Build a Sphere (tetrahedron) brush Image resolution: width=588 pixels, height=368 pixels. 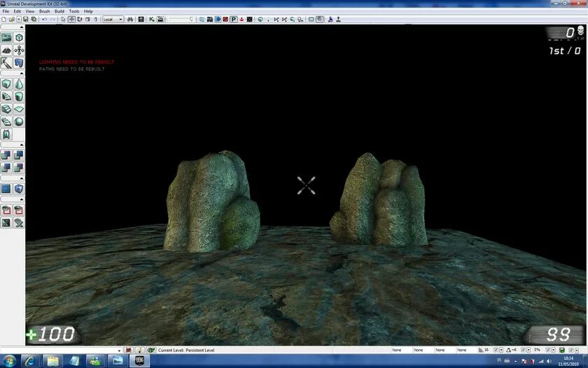click(19, 122)
